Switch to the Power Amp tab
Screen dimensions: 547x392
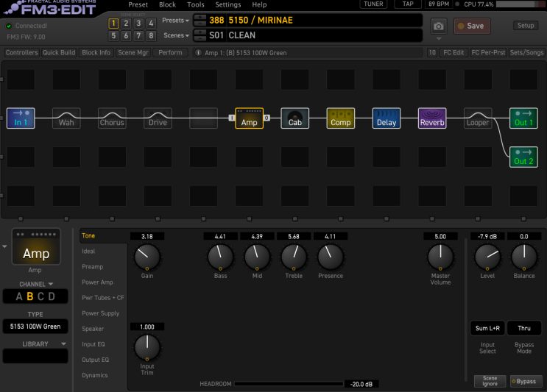pos(97,282)
